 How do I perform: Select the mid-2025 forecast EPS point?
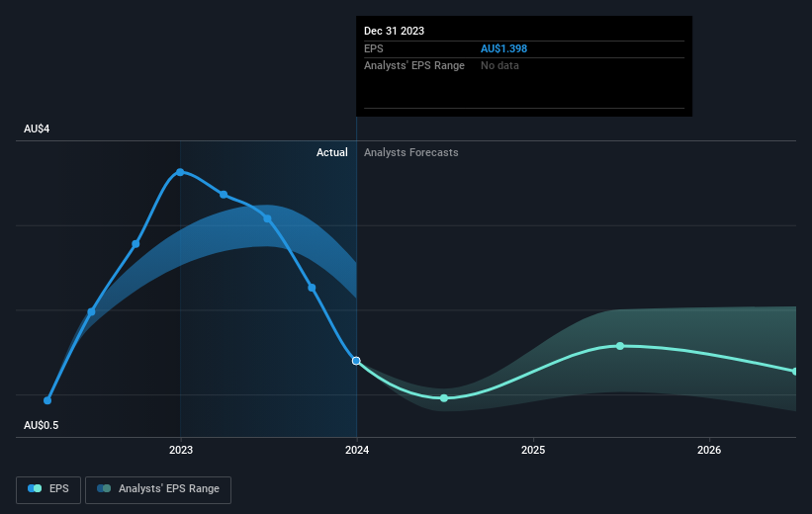620,346
